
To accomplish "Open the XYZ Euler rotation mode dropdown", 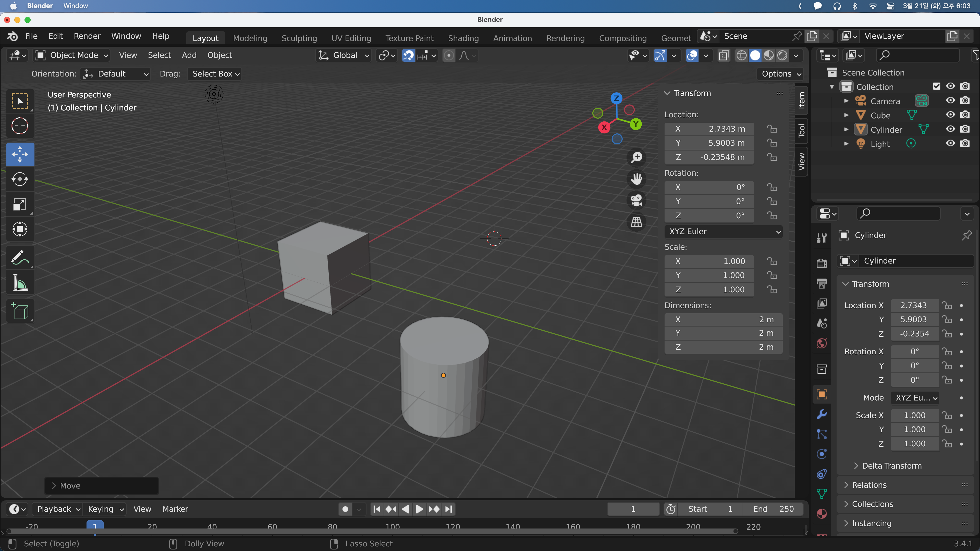I will tap(724, 232).
